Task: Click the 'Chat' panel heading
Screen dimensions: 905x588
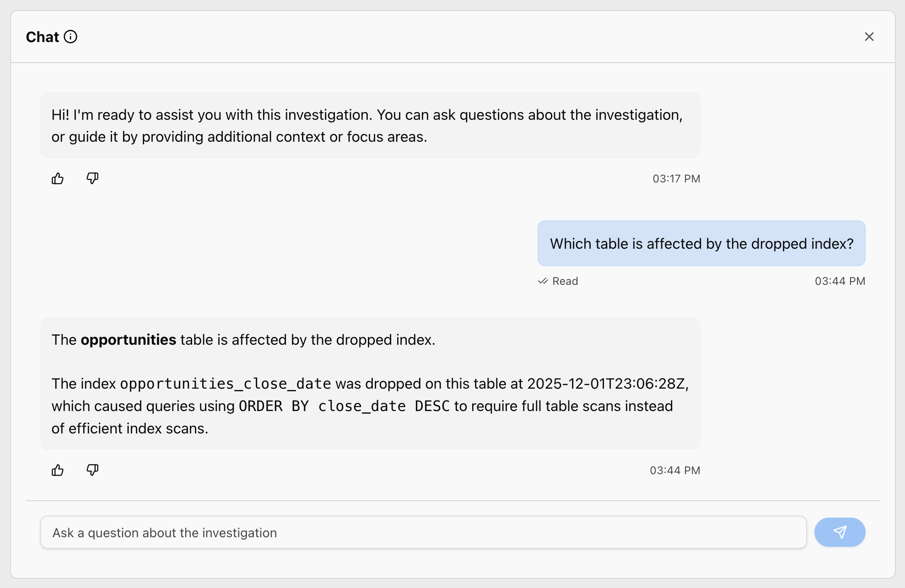Action: click(x=43, y=37)
